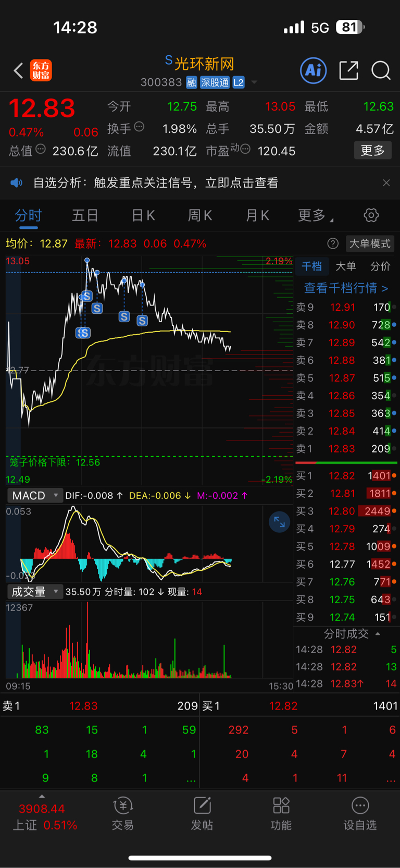400x868 pixels.
Task: Tap 买9 order row at 12.74
Action: click(346, 617)
